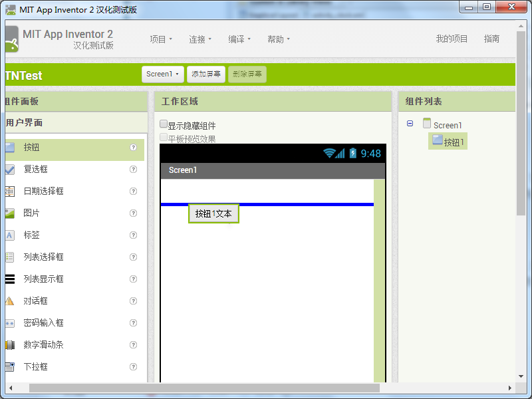Select the 标签 label component icon
Screen dimensions: 532x399
tap(10, 235)
